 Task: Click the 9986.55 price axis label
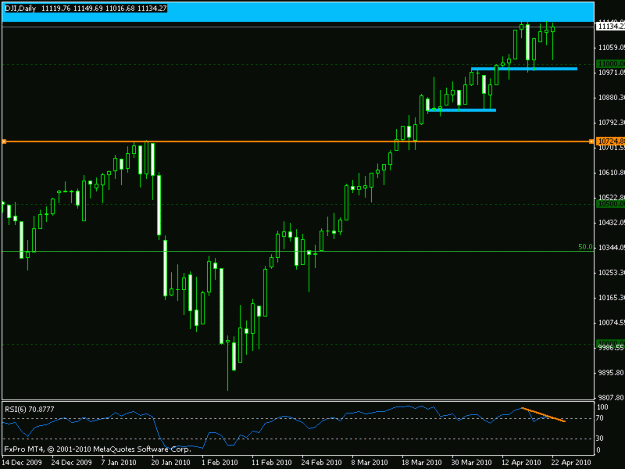pos(611,348)
